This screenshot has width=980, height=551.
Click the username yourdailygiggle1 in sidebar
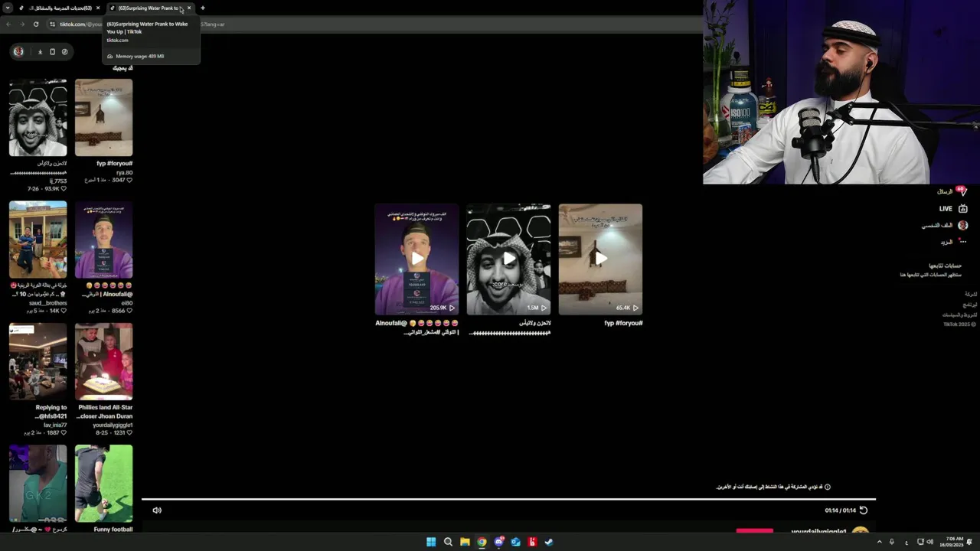click(x=113, y=425)
